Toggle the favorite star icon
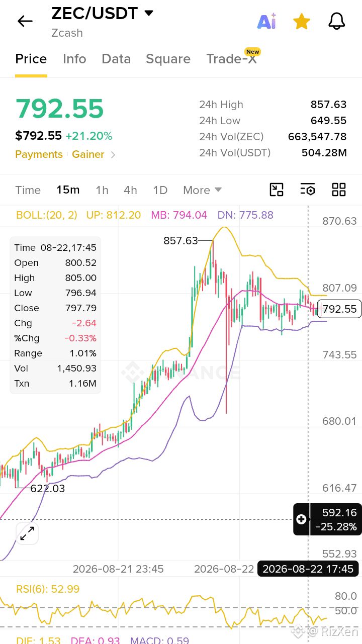The width and height of the screenshot is (362, 644). [x=302, y=21]
